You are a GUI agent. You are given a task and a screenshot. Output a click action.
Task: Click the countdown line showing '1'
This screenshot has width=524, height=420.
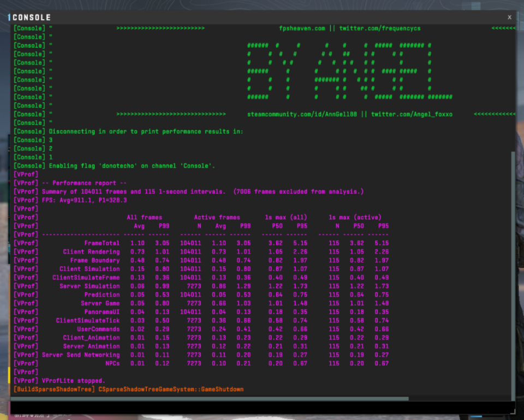tap(51, 157)
